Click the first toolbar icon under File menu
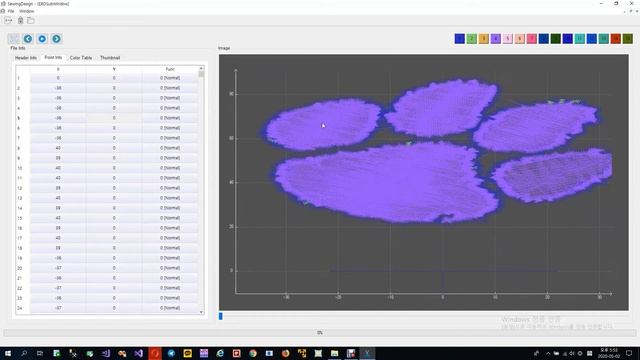The height and width of the screenshot is (360, 640). [x=8, y=20]
